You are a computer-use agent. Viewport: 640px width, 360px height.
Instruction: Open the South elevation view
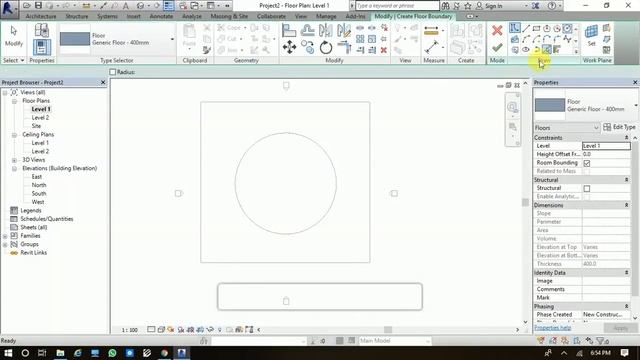39,194
